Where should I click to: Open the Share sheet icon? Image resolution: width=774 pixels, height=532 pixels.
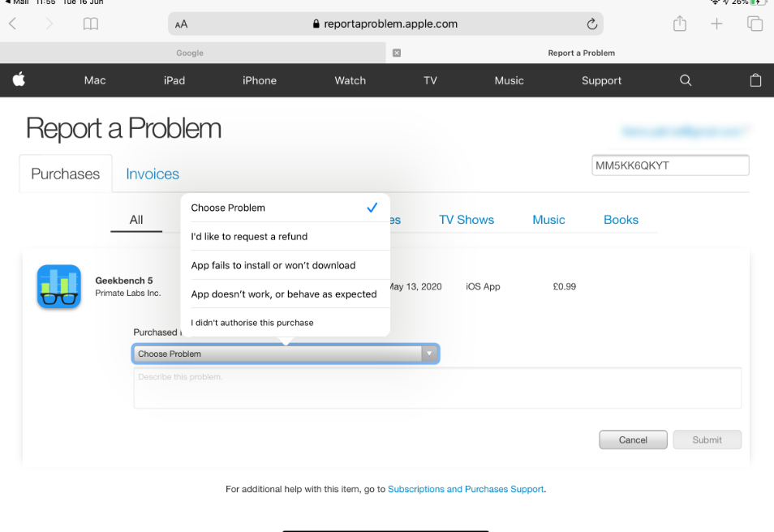click(x=680, y=24)
